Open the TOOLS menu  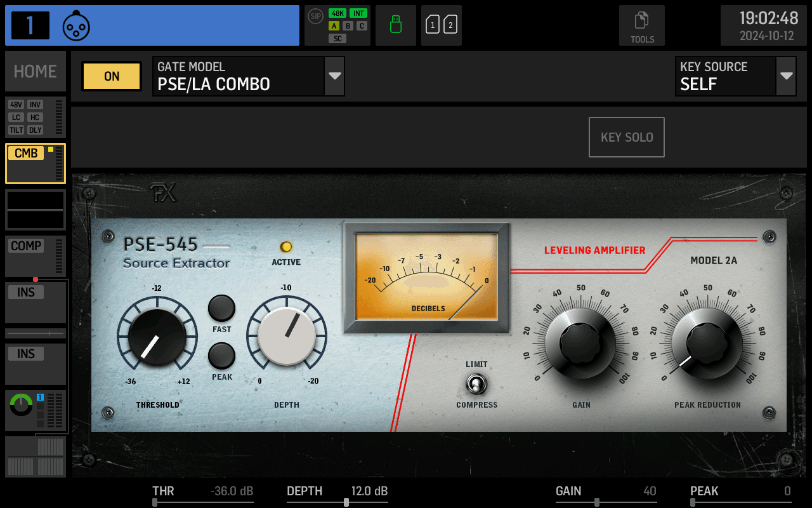(x=642, y=25)
